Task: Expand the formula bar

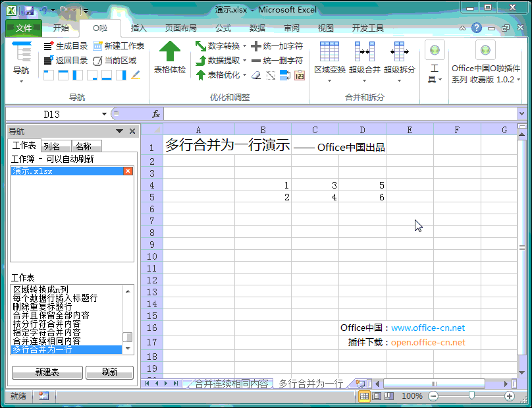Action: (x=522, y=114)
